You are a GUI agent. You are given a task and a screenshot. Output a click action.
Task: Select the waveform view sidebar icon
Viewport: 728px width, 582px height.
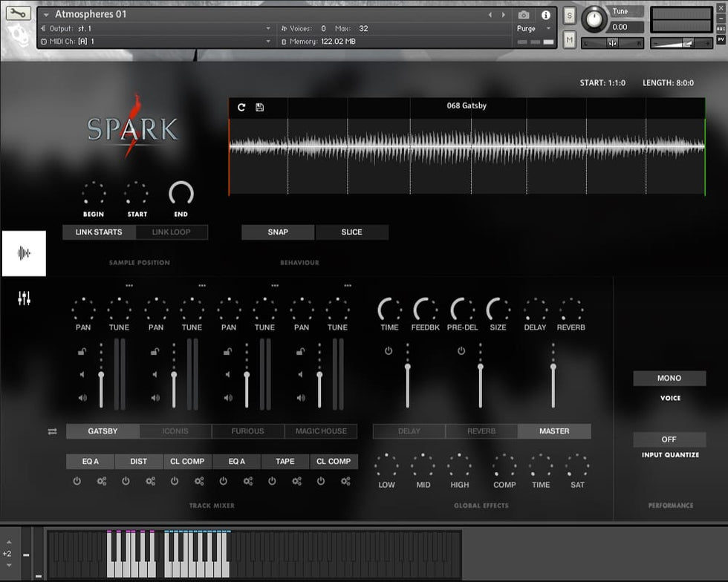coord(24,253)
